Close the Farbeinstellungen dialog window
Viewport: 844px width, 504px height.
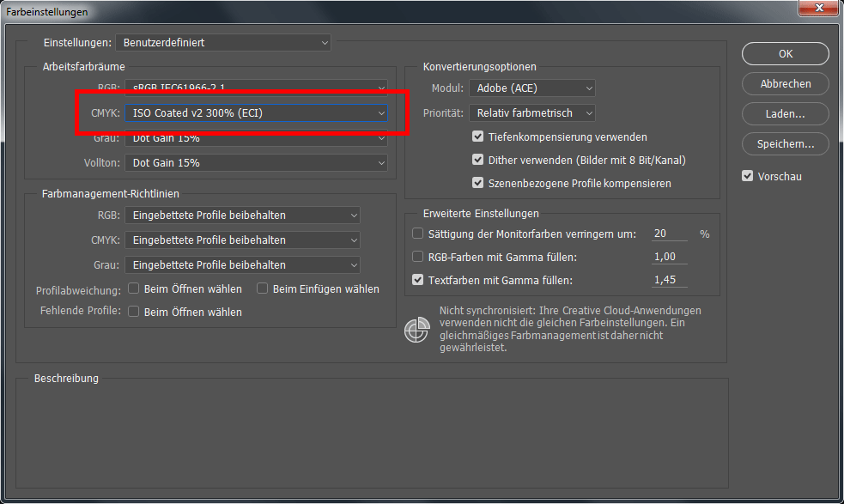(x=817, y=11)
